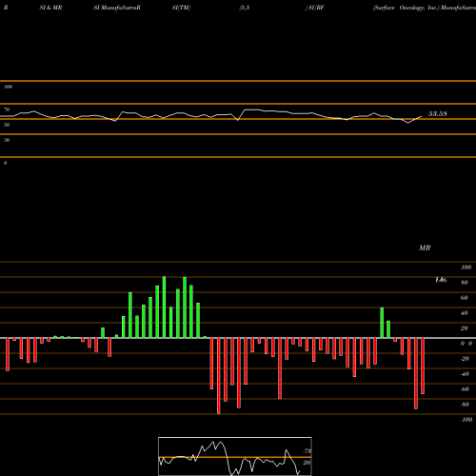This screenshot has height=476, width=476.
Task: Click the 40 label on MR axis
Action: 465,313
